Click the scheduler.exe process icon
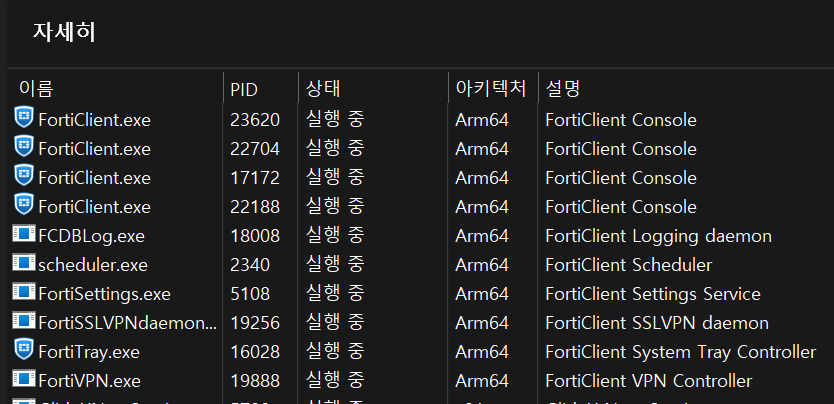834x404 pixels. tap(23, 263)
